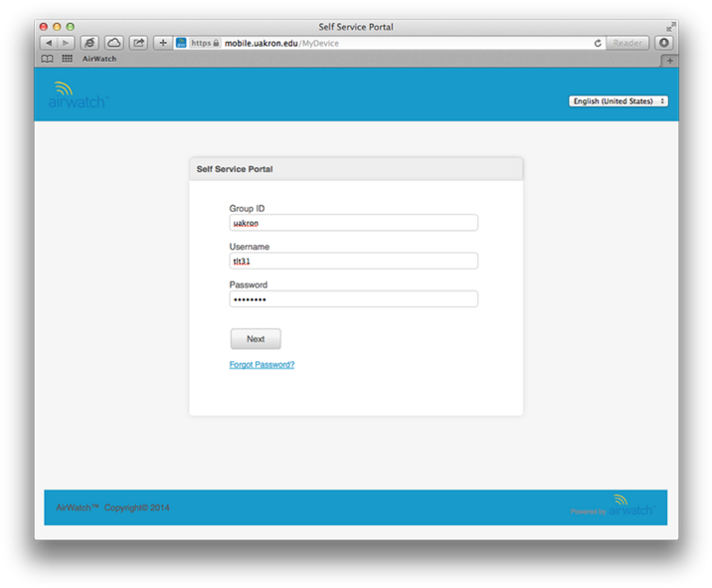Click the Safari back arrow button

coord(49,43)
